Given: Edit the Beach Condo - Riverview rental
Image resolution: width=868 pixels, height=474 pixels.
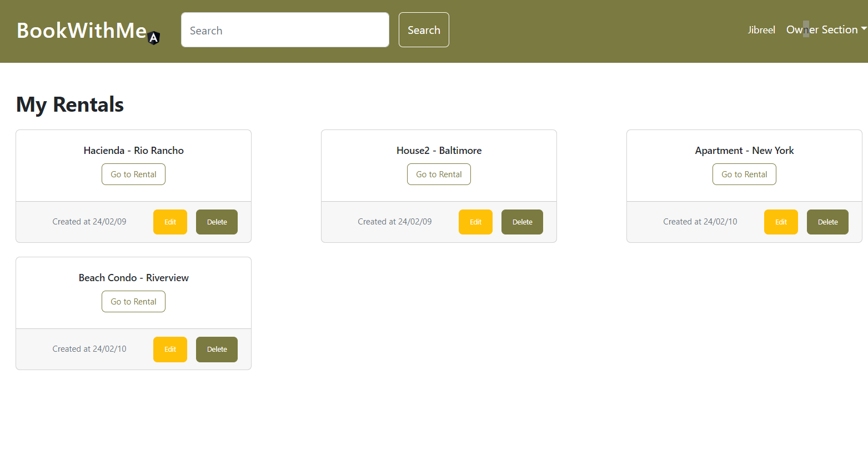Looking at the screenshot, I should (170, 350).
